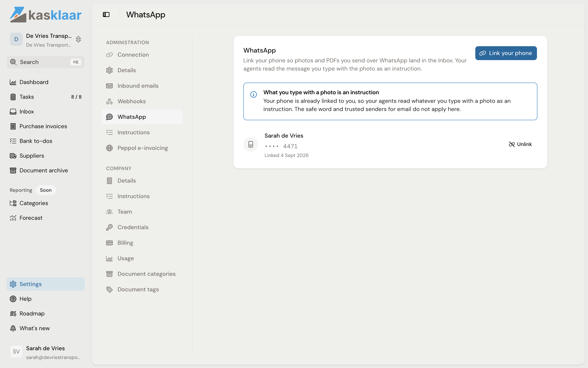This screenshot has width=588, height=368.
Task: Click the 8 / 8 task count
Action: point(76,97)
